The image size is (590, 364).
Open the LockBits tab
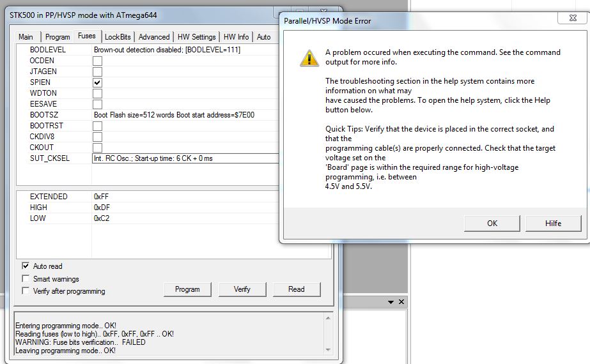point(118,37)
